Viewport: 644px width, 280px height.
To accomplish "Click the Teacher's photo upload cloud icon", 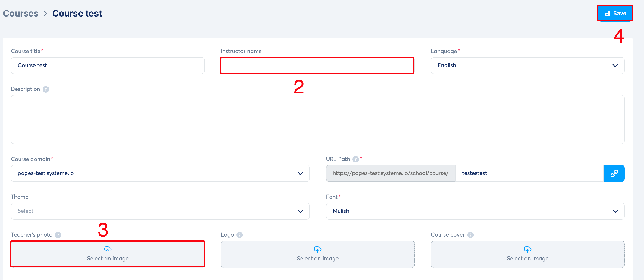I will click(108, 249).
